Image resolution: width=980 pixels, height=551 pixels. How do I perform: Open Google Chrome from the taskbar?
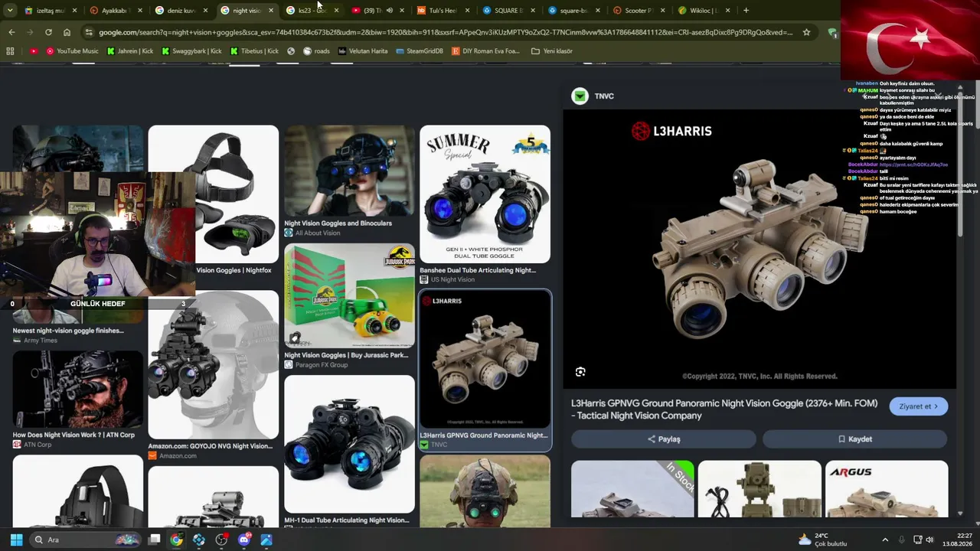click(177, 540)
